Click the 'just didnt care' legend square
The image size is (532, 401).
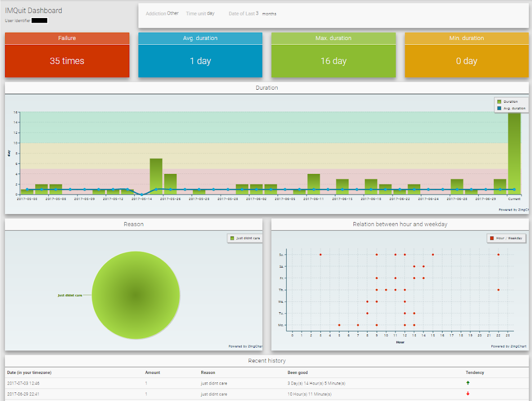(x=232, y=239)
